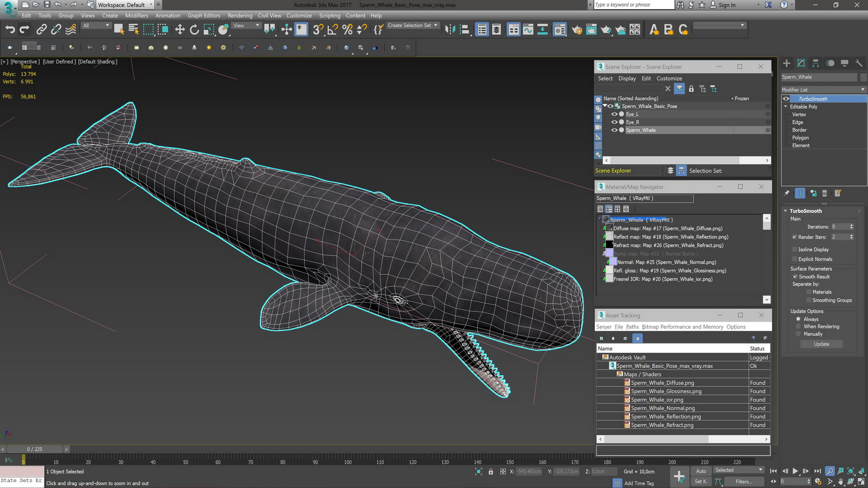Open the Curve Editor icon

(x=528, y=30)
